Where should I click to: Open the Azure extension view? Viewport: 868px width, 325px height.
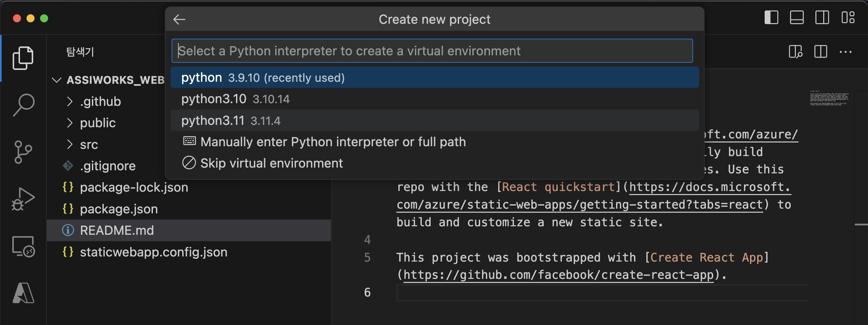pyautogui.click(x=23, y=293)
